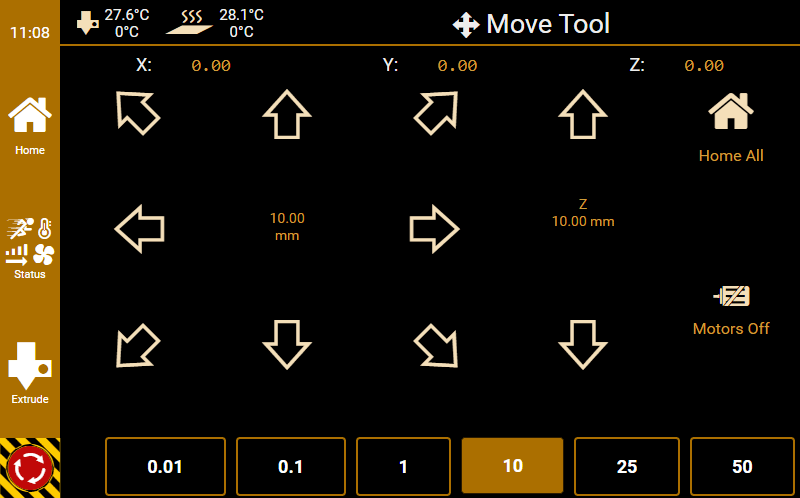Turn Motors Off
This screenshot has width=800, height=498.
click(731, 309)
